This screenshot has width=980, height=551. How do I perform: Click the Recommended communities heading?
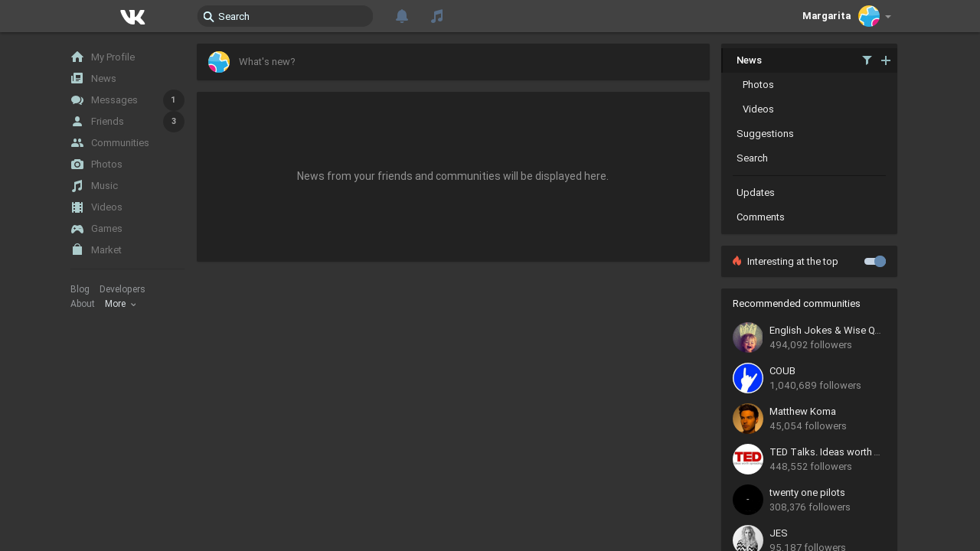point(796,304)
